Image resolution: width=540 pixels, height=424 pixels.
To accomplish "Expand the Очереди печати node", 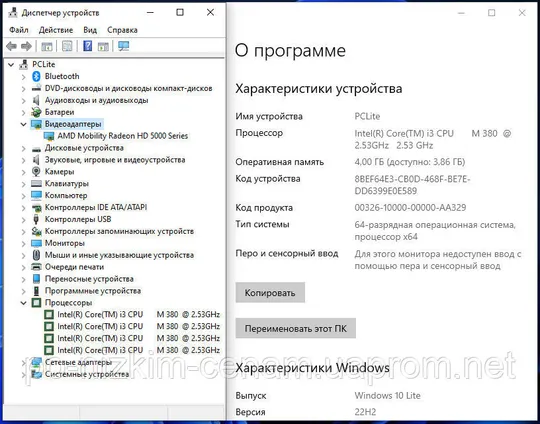I will (x=23, y=267).
